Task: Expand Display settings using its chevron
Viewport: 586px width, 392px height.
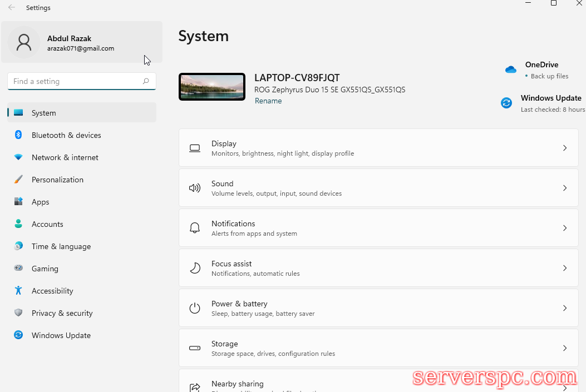Action: (x=564, y=148)
